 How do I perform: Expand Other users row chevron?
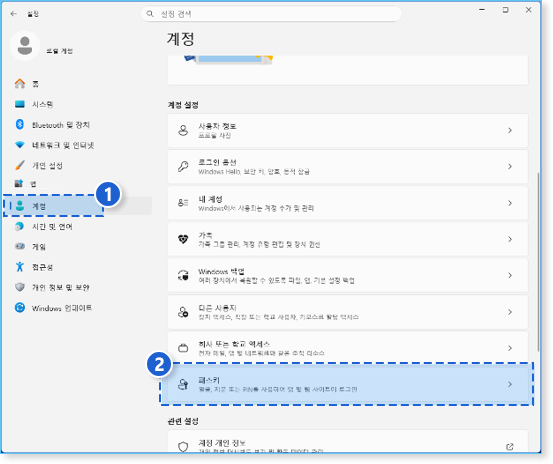[x=510, y=312]
